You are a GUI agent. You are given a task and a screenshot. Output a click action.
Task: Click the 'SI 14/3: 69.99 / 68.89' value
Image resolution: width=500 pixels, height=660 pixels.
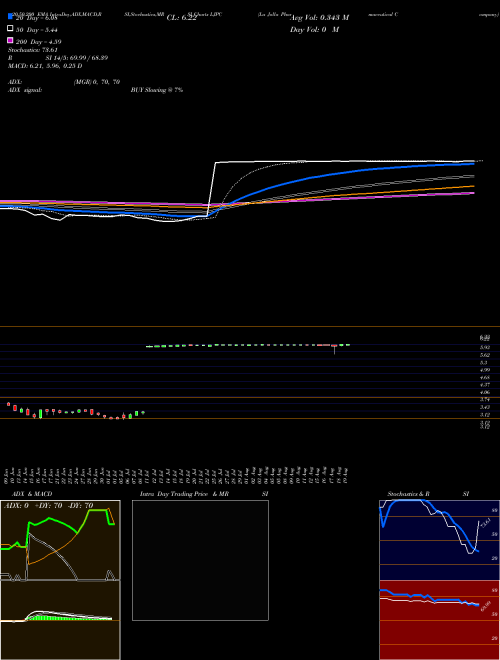click(77, 58)
